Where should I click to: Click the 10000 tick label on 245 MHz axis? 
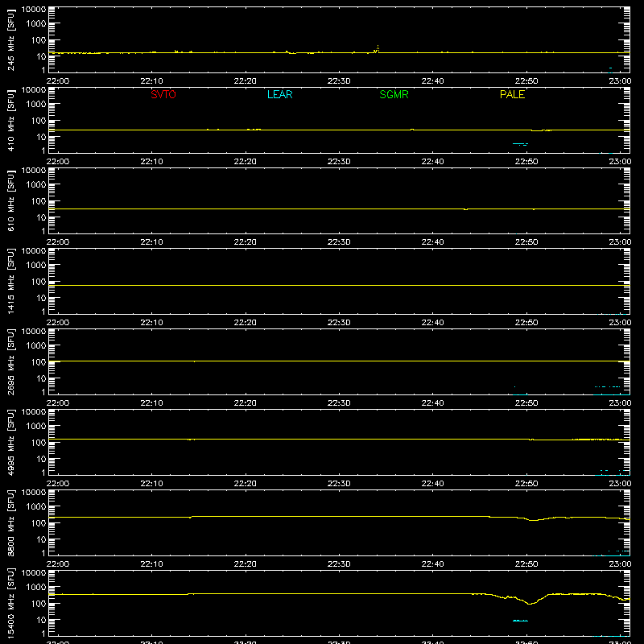(34, 10)
